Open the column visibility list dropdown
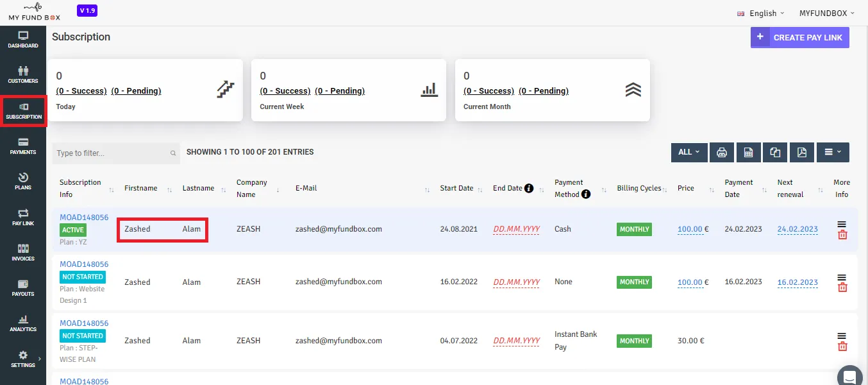This screenshot has width=868, height=385. click(x=833, y=152)
